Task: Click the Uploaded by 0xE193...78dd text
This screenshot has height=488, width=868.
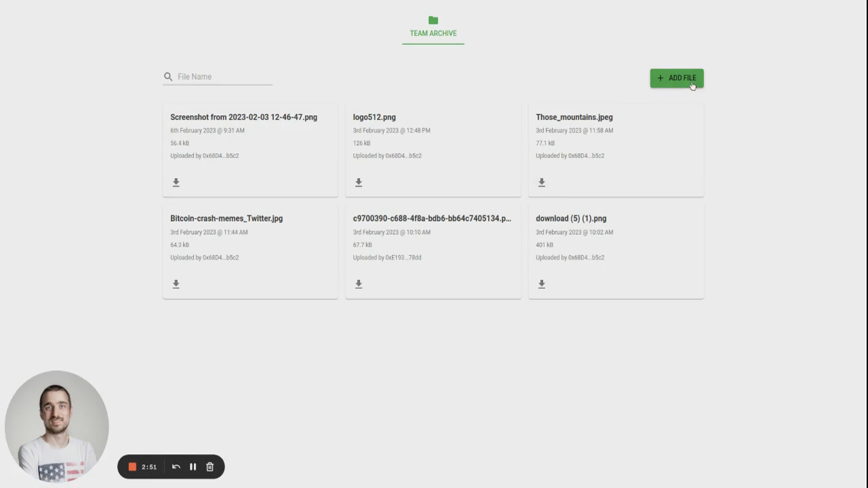Action: 387,258
